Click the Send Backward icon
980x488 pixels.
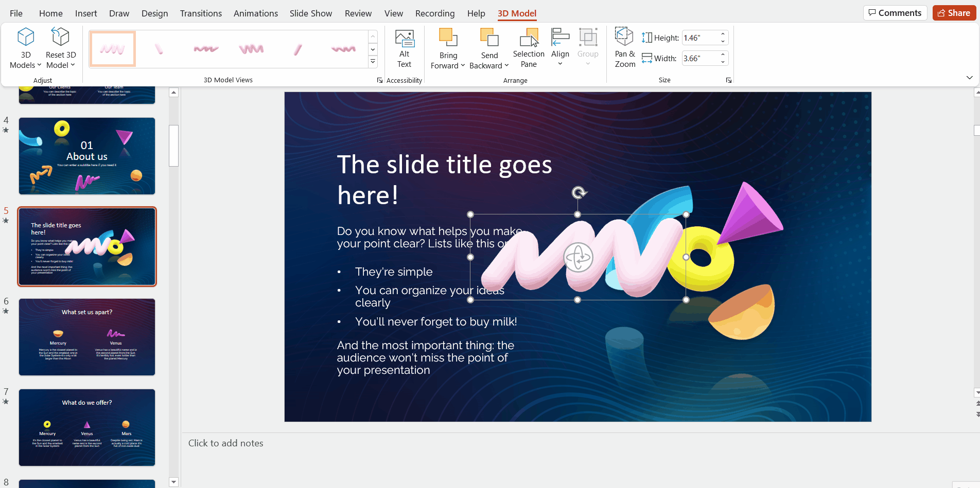[x=489, y=38]
